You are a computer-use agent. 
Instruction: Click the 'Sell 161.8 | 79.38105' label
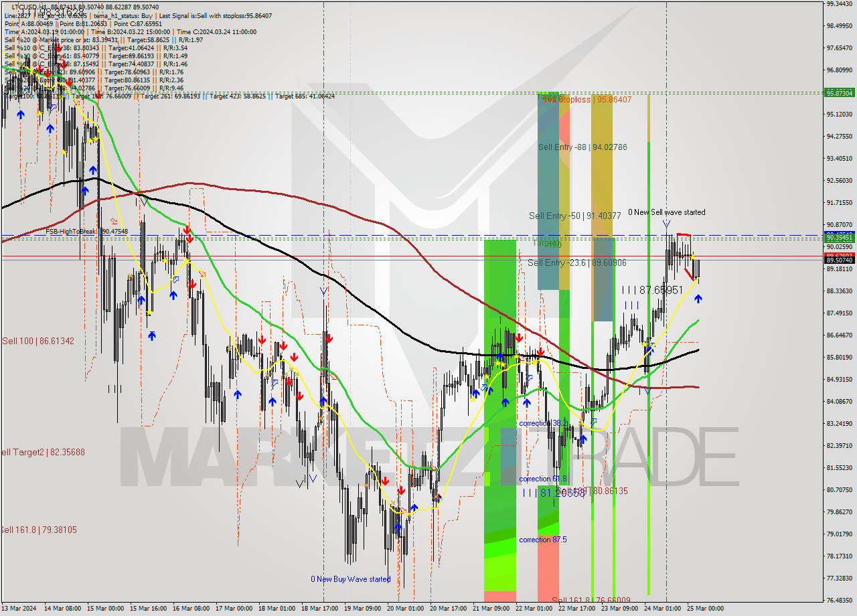38,530
